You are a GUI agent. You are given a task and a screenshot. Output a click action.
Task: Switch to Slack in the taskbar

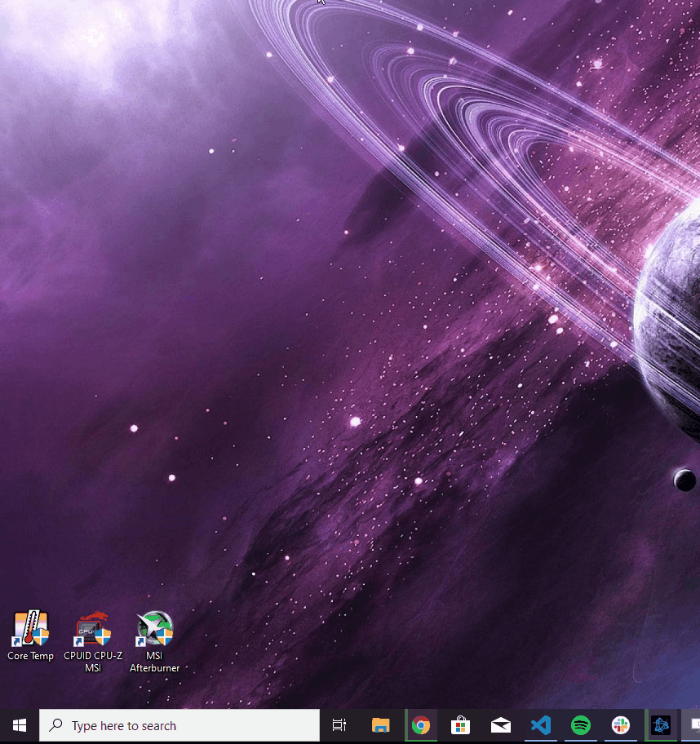pyautogui.click(x=621, y=725)
